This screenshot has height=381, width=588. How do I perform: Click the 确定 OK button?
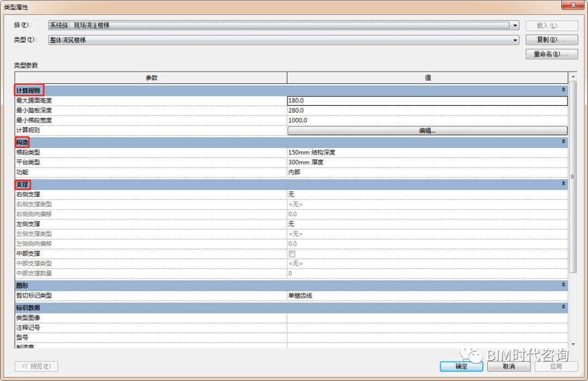click(461, 366)
